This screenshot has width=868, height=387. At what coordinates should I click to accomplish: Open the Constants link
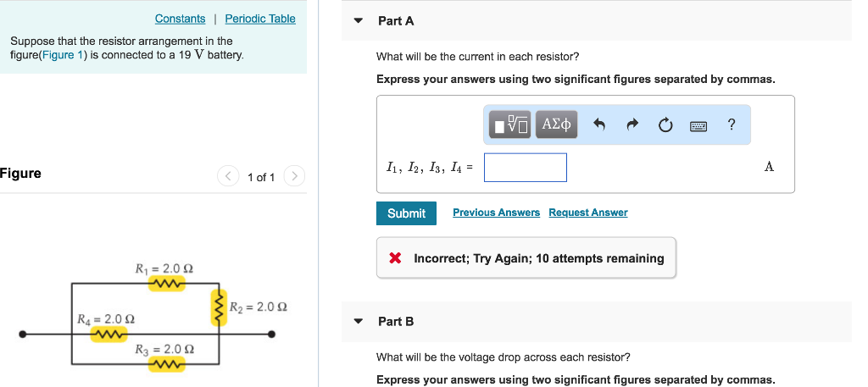(180, 19)
